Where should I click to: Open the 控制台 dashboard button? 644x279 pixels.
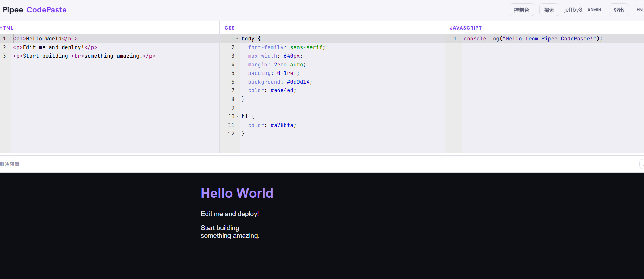click(x=521, y=10)
